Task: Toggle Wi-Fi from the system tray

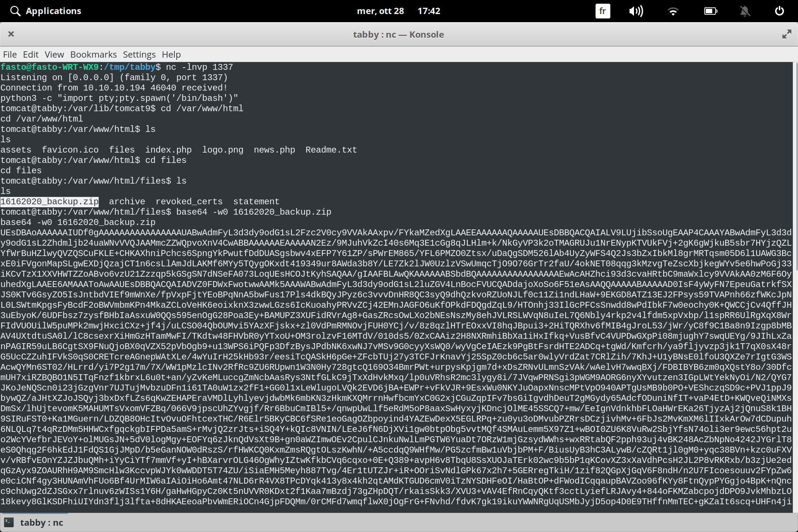Action: [x=673, y=11]
